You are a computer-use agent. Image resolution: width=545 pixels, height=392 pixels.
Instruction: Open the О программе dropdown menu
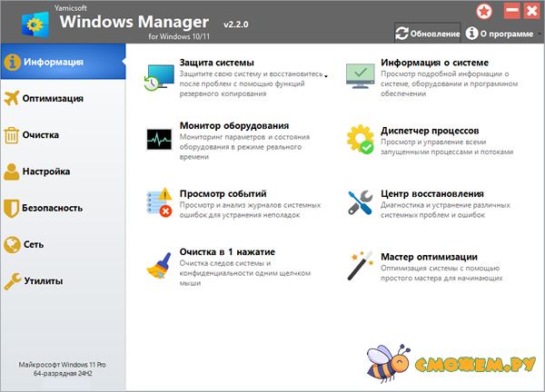point(501,34)
